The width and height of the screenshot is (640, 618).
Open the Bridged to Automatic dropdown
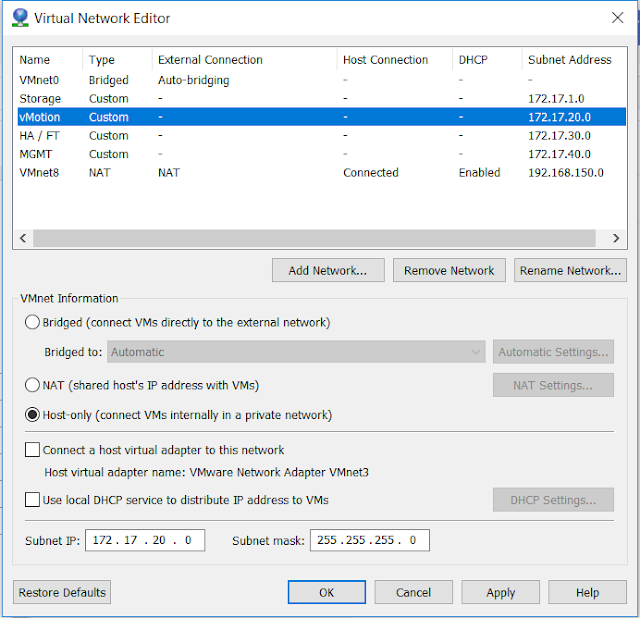[x=296, y=352]
